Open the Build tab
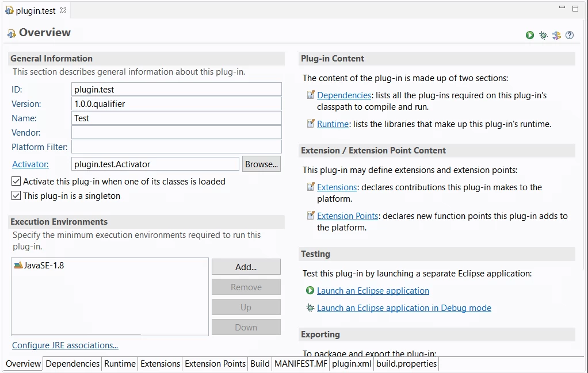Screen dimensions: 588x373 260,364
